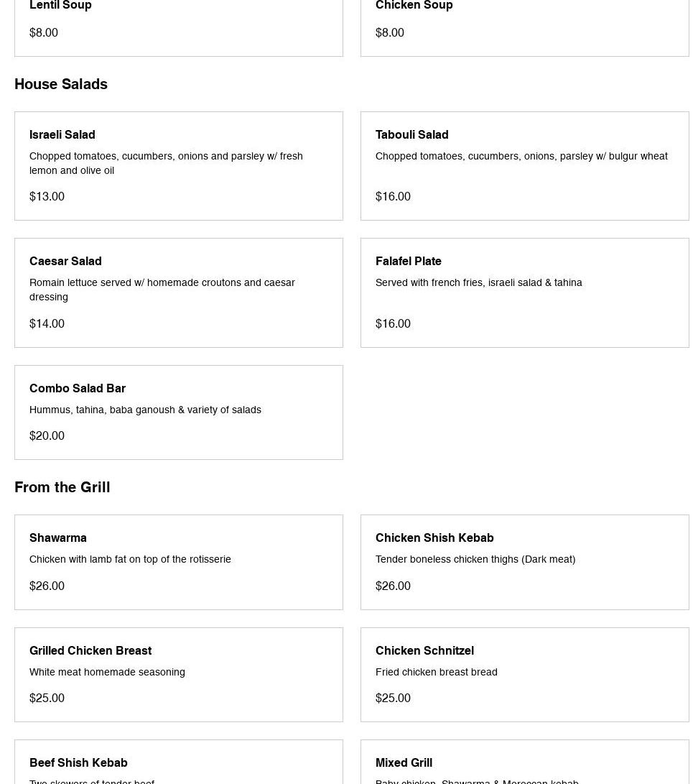Choose Tabouli Salad from House Salads
The width and height of the screenshot is (693, 784).
point(412,134)
